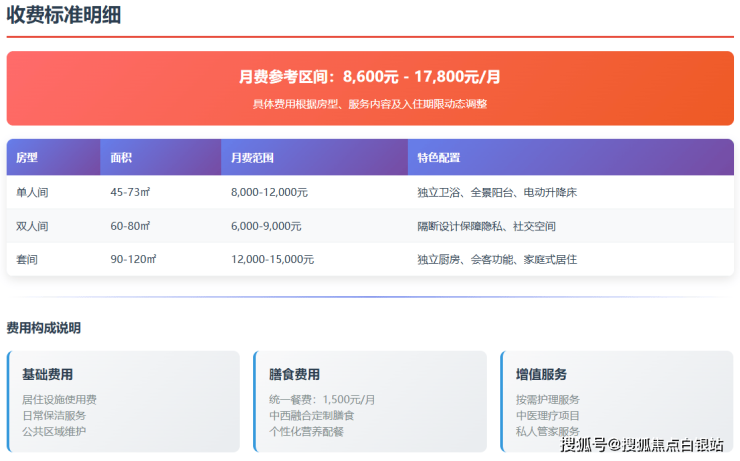Click the 特色配置 column header
Image resolution: width=740 pixels, height=461 pixels.
(x=438, y=158)
